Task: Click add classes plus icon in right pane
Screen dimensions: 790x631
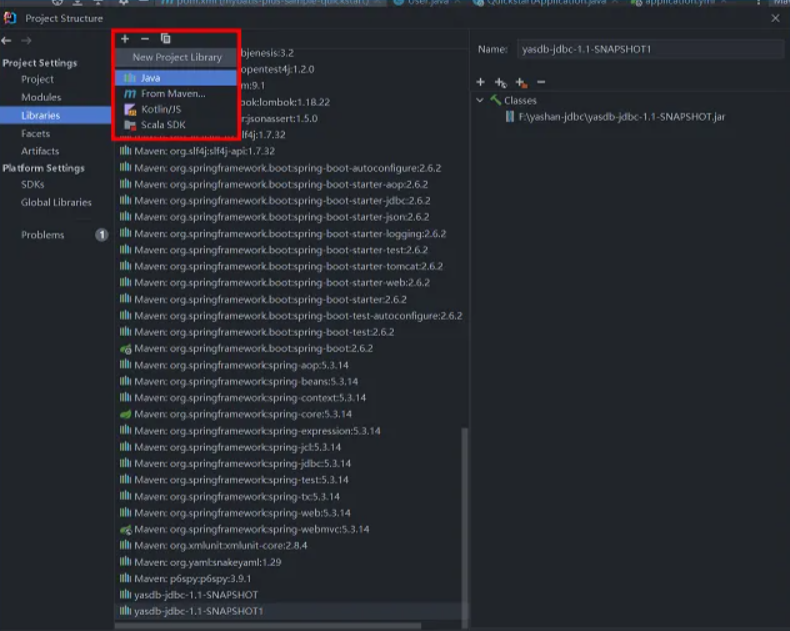Action: 481,82
